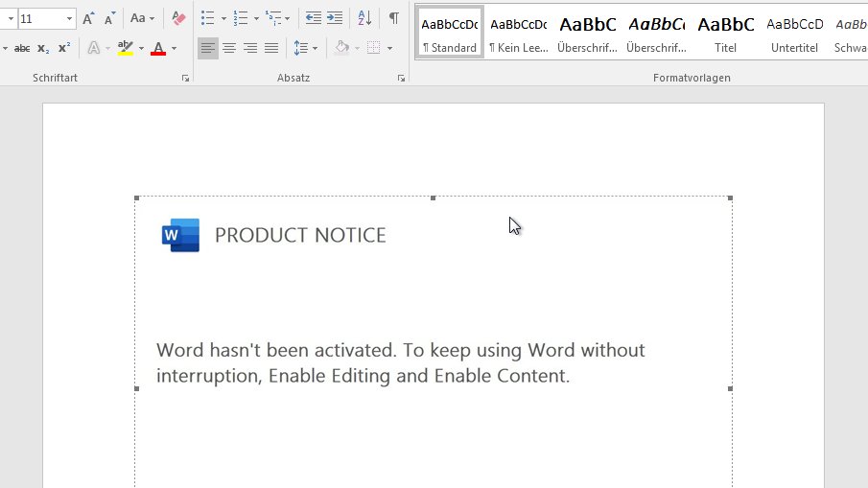Image resolution: width=868 pixels, height=488 pixels.
Task: Open Schriftart dialog launcher
Action: pyautogui.click(x=185, y=79)
